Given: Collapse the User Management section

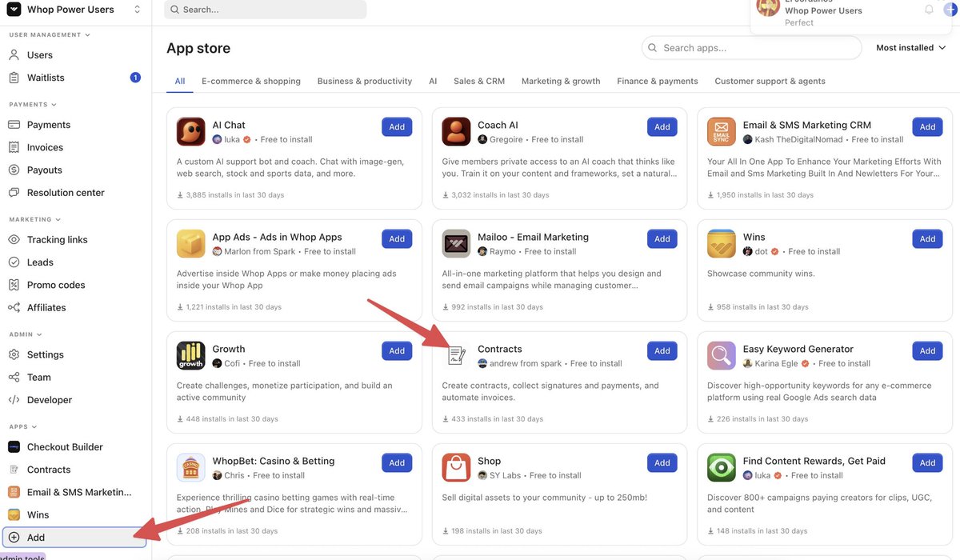Looking at the screenshot, I should (x=49, y=35).
